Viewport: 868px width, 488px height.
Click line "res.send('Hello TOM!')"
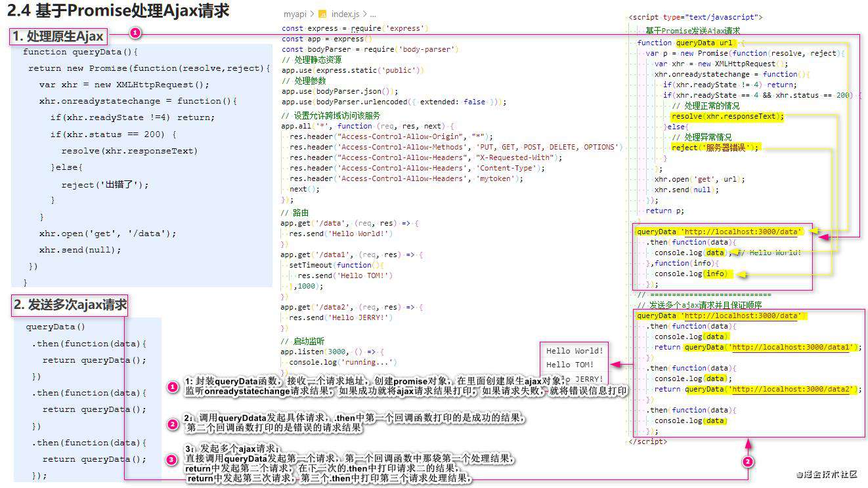[x=345, y=275]
